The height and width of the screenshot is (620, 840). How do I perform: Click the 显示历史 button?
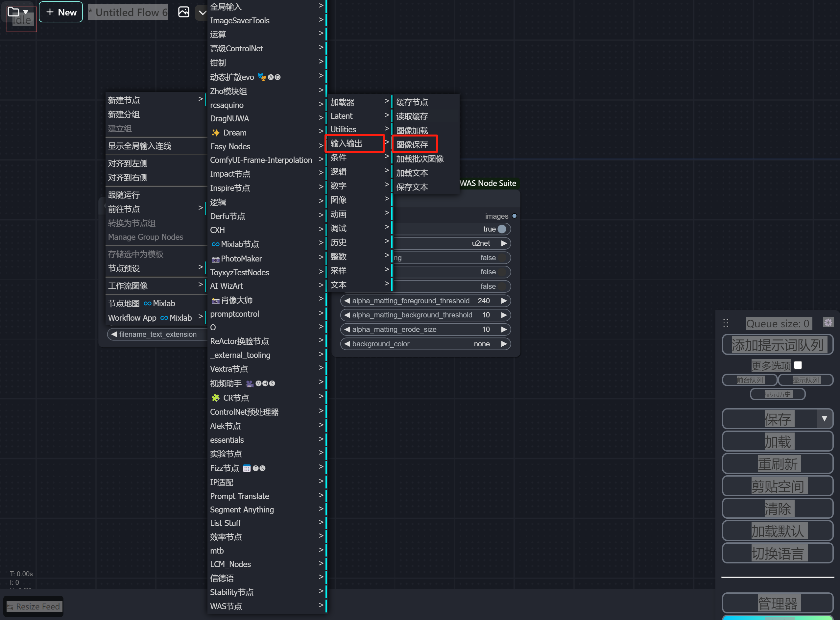point(777,394)
